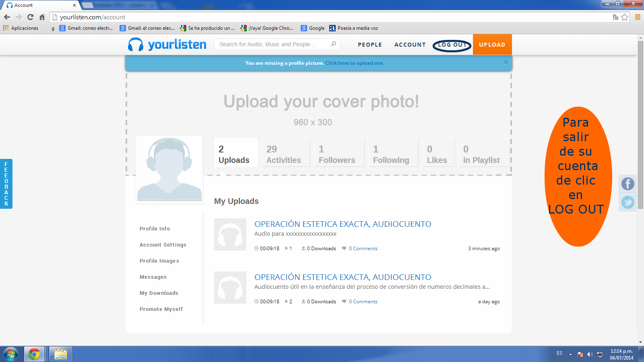644x362 pixels.
Task: Share via the Twitter side icon
Action: 627,202
